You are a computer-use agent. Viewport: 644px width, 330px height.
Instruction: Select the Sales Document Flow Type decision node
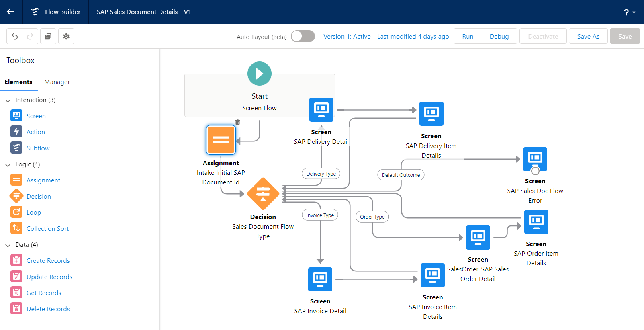(x=263, y=194)
